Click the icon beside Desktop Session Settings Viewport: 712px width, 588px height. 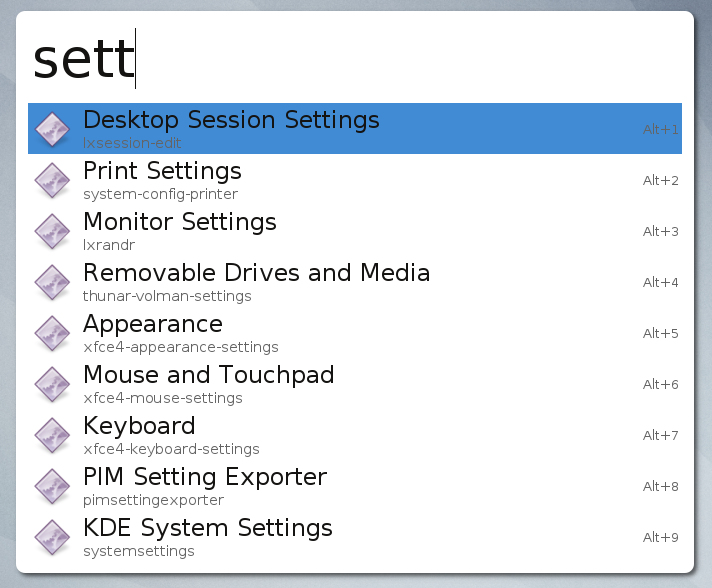pyautogui.click(x=52, y=129)
